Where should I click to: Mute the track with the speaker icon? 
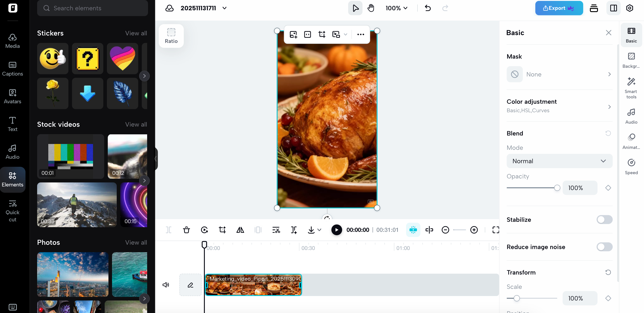pyautogui.click(x=166, y=285)
